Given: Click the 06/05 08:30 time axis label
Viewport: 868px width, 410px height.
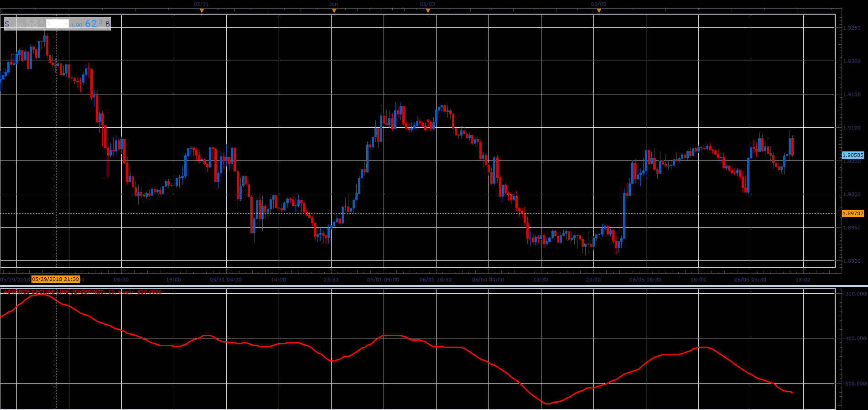Looking at the screenshot, I should tap(645, 280).
